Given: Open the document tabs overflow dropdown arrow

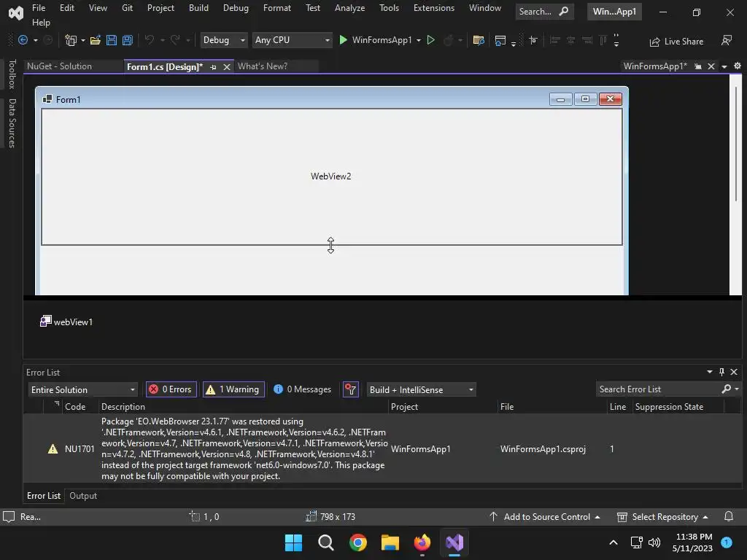Looking at the screenshot, I should pyautogui.click(x=724, y=66).
